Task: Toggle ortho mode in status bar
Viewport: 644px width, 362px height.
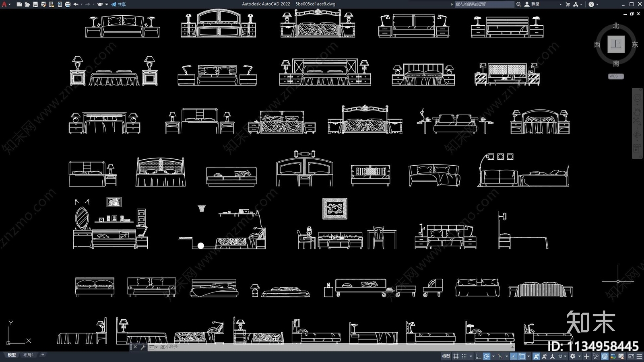Action: tap(478, 356)
